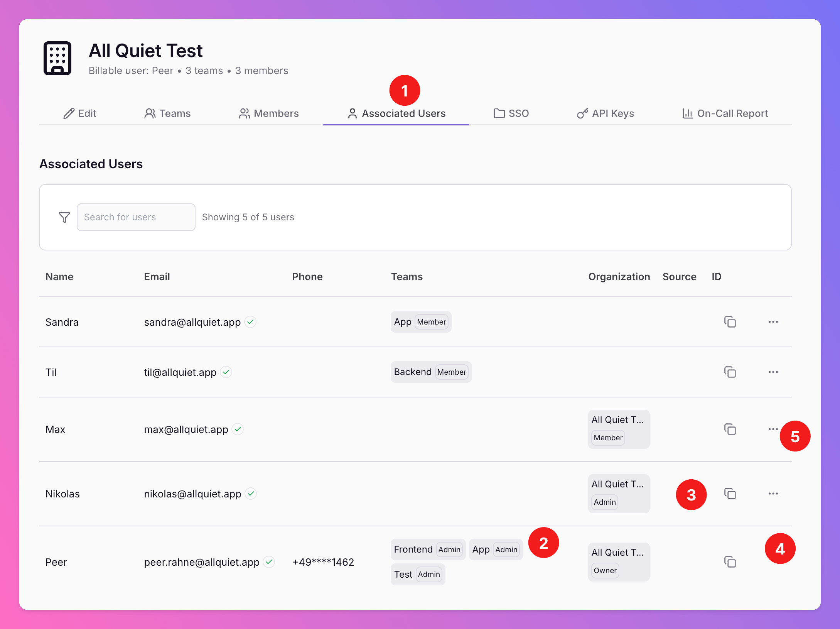The height and width of the screenshot is (629, 840).
Task: Open the API Keys tab
Action: 606,113
